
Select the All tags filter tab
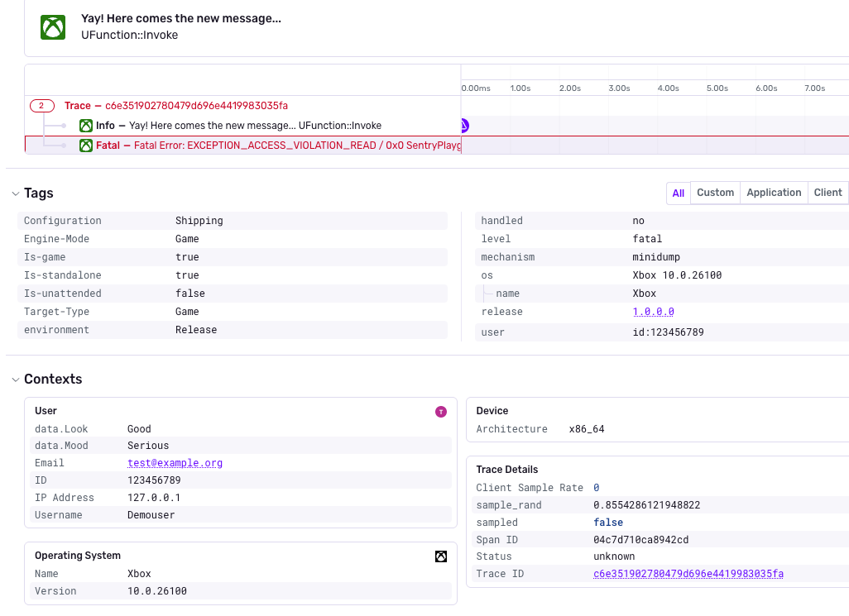679,193
